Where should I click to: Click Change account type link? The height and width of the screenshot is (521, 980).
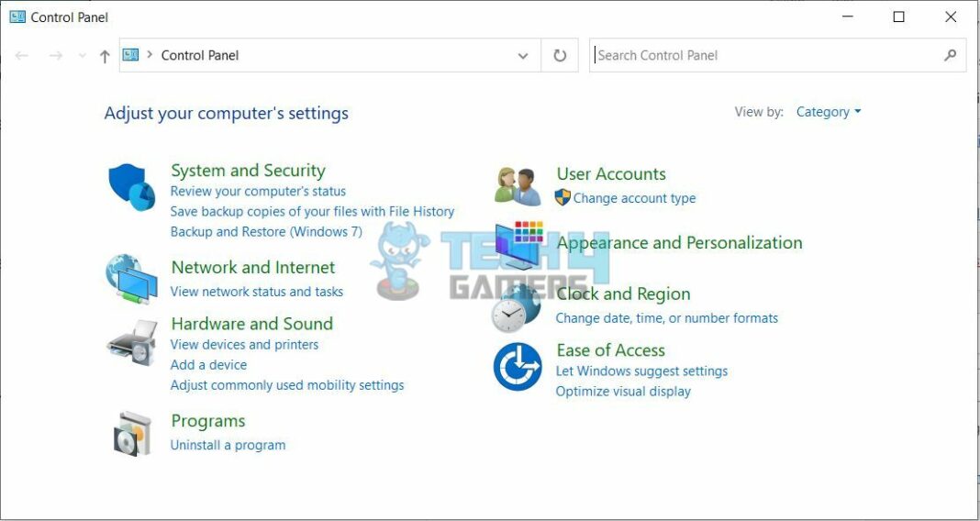coord(634,198)
